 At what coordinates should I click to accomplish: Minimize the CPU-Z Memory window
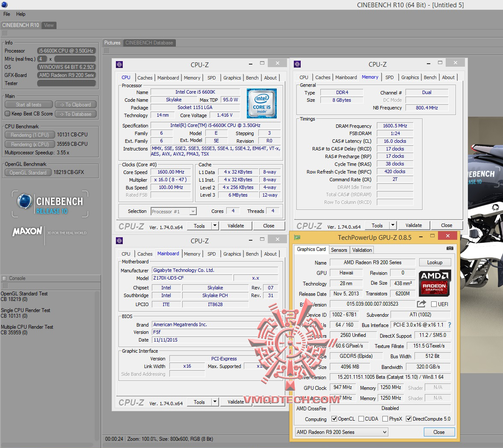click(x=428, y=63)
